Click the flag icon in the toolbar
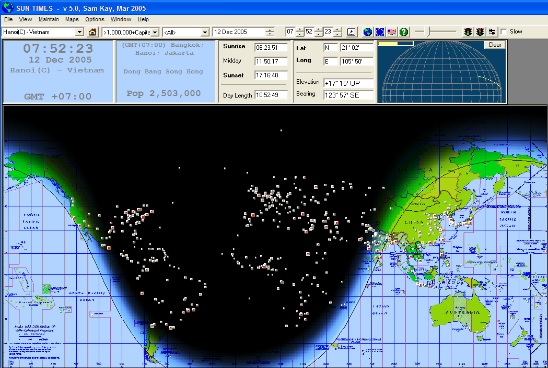 [392, 32]
